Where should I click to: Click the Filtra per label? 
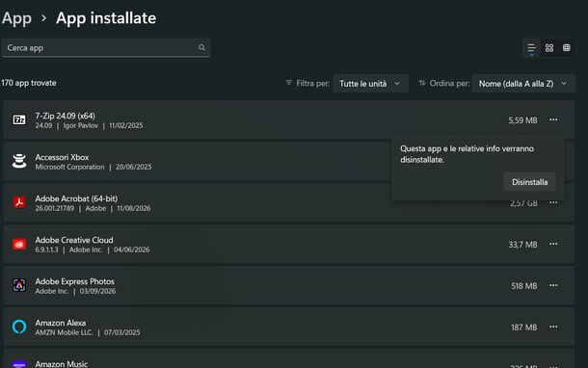312,83
